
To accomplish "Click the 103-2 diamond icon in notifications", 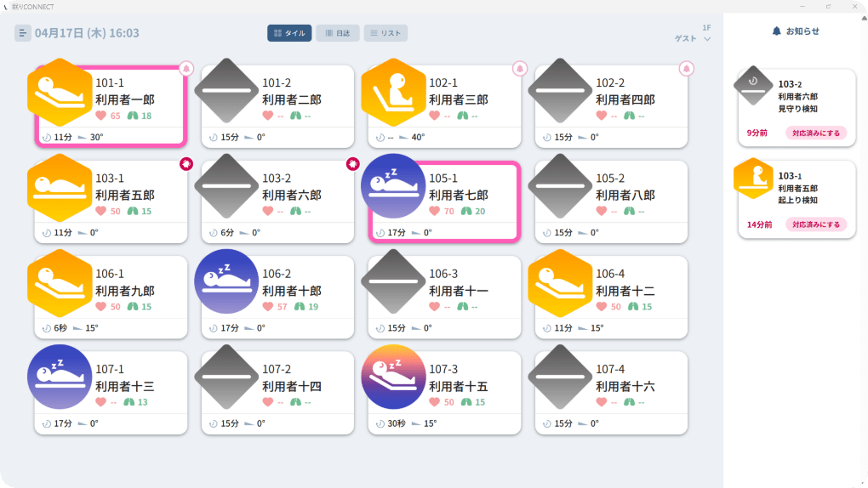I will (x=753, y=86).
